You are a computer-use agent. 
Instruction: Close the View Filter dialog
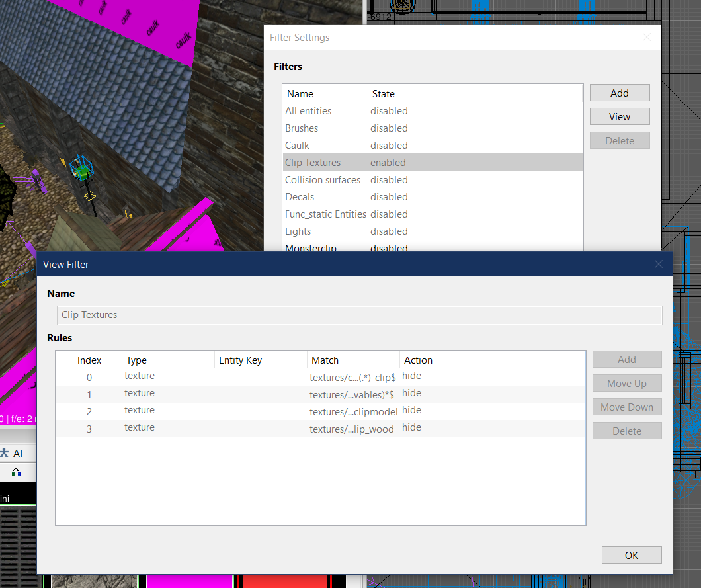(658, 264)
